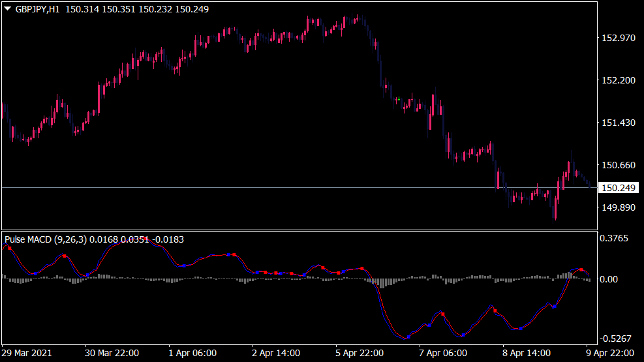Click the rightmost red dot on MACD line
This screenshot has width=644, height=362.
(x=581, y=269)
